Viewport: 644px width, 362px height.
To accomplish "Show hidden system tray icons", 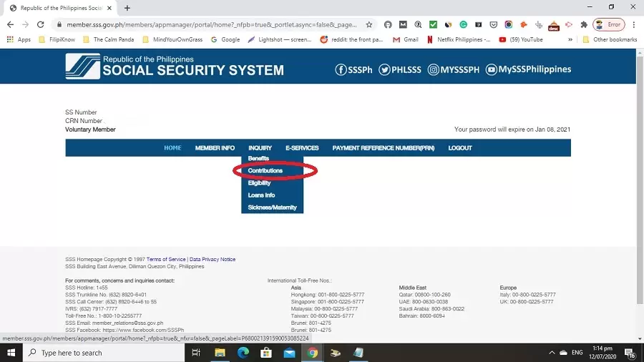I will click(x=552, y=353).
